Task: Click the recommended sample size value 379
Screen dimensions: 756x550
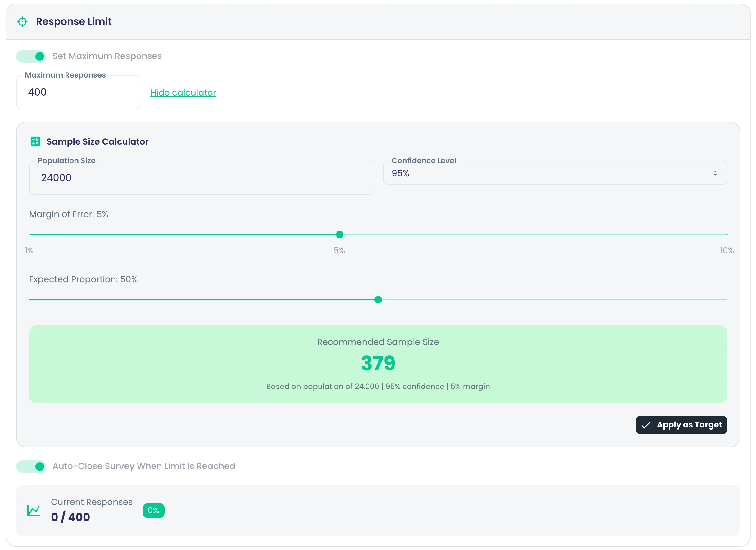Action: click(x=378, y=363)
